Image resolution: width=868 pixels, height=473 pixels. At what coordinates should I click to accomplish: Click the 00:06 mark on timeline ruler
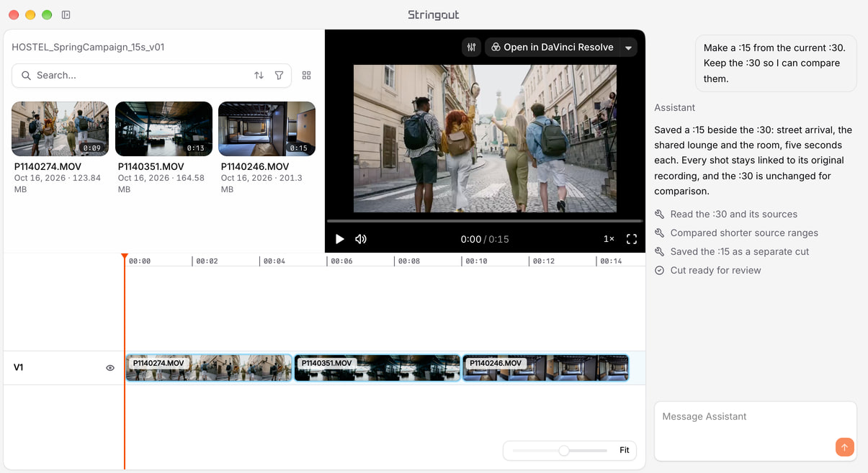click(x=341, y=261)
